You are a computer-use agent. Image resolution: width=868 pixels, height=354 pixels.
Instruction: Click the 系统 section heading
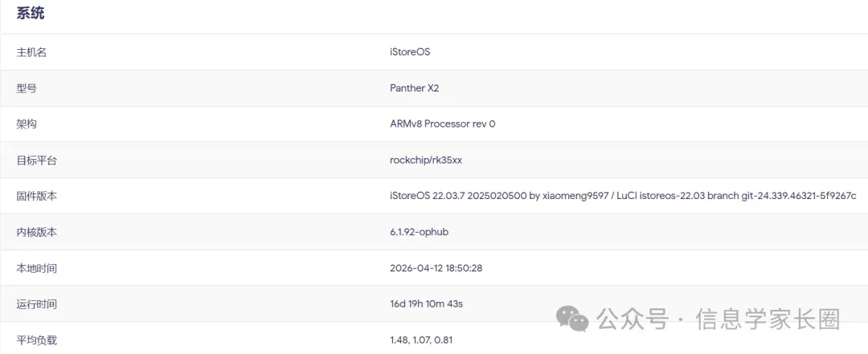31,14
